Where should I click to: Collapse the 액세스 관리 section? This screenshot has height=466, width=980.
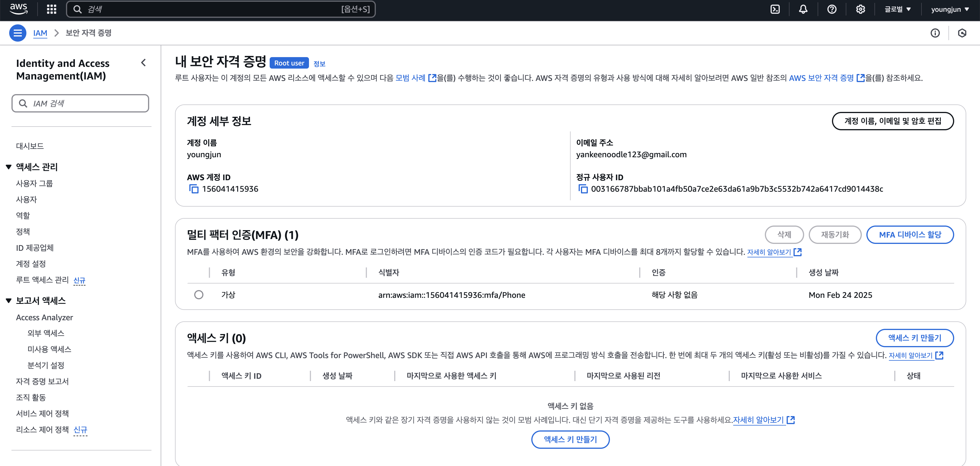pyautogui.click(x=9, y=167)
